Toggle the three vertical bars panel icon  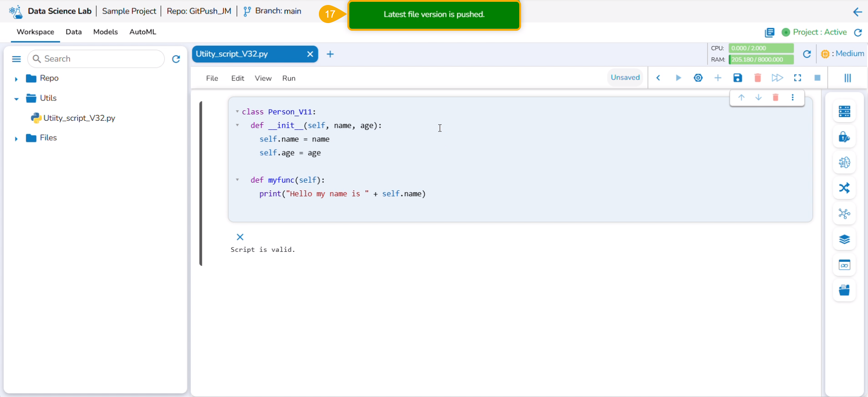click(x=847, y=78)
